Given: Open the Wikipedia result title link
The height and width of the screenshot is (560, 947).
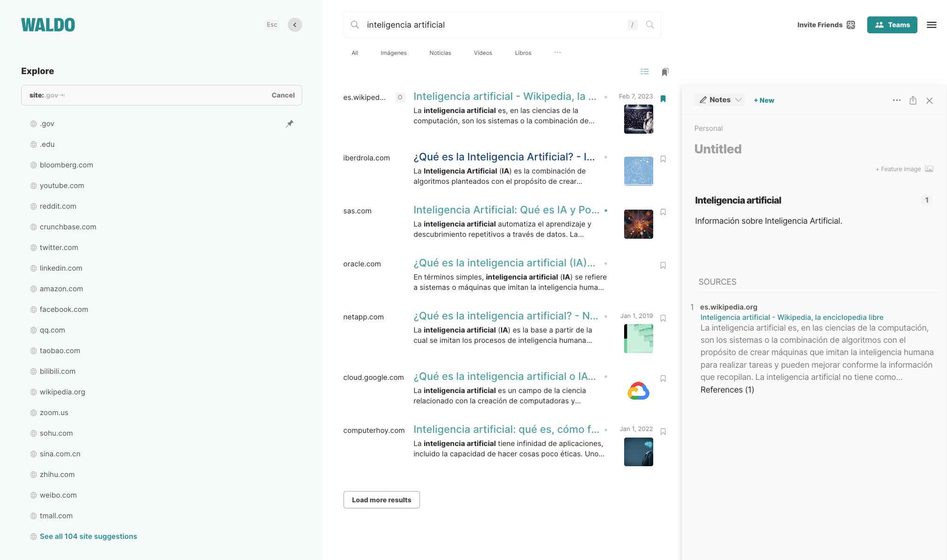Looking at the screenshot, I should 504,97.
